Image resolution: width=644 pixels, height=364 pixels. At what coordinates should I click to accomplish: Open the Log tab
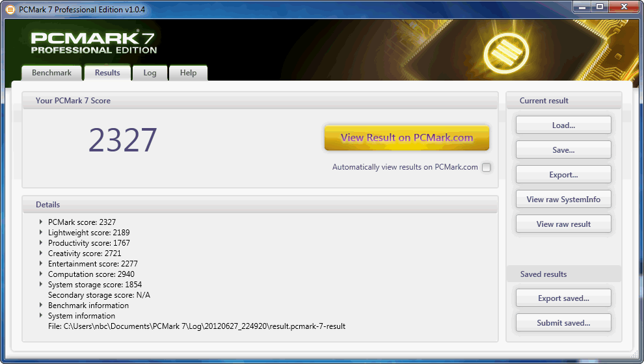coord(150,73)
